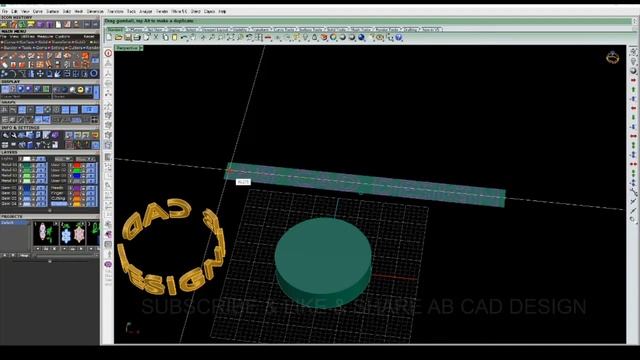Click the Zoom Extents icon in toolbar
Viewport: 640px width, 360px height.
[x=230, y=38]
